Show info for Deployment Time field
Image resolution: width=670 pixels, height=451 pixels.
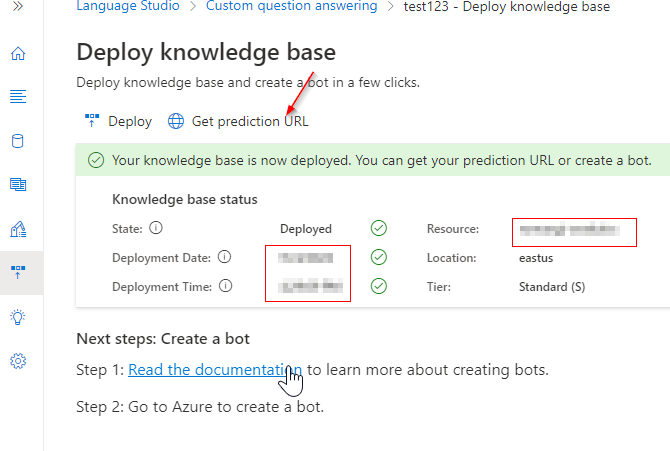point(226,286)
